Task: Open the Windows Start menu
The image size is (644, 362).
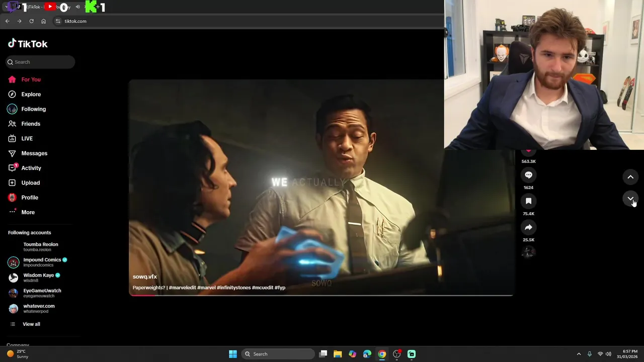Action: 233,354
